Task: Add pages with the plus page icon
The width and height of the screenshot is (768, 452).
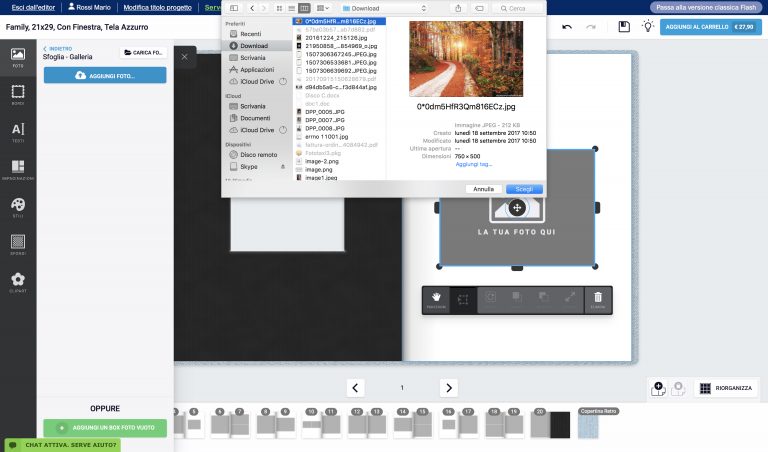Action: pos(658,388)
